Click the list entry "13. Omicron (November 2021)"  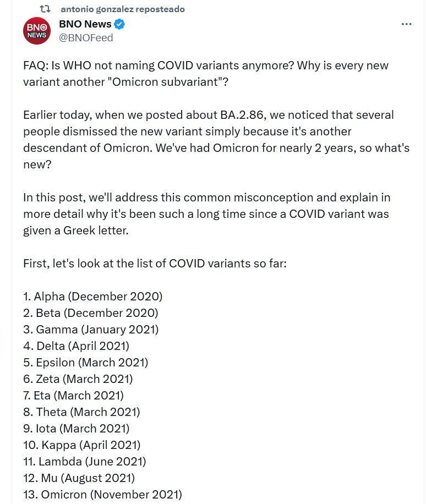click(102, 494)
